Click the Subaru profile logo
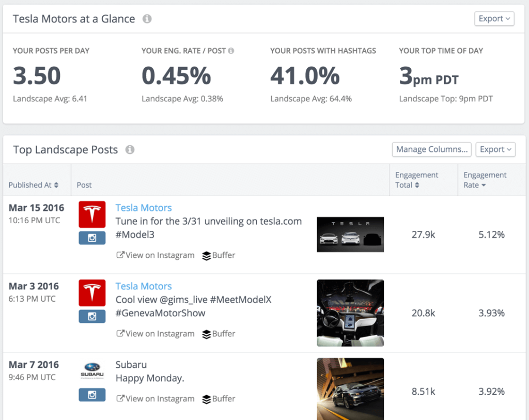 92,370
